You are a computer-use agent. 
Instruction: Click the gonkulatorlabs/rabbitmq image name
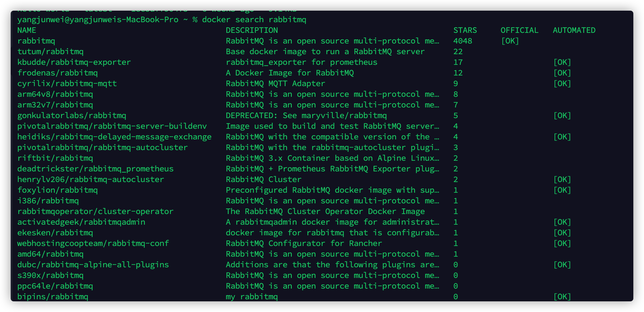click(72, 115)
